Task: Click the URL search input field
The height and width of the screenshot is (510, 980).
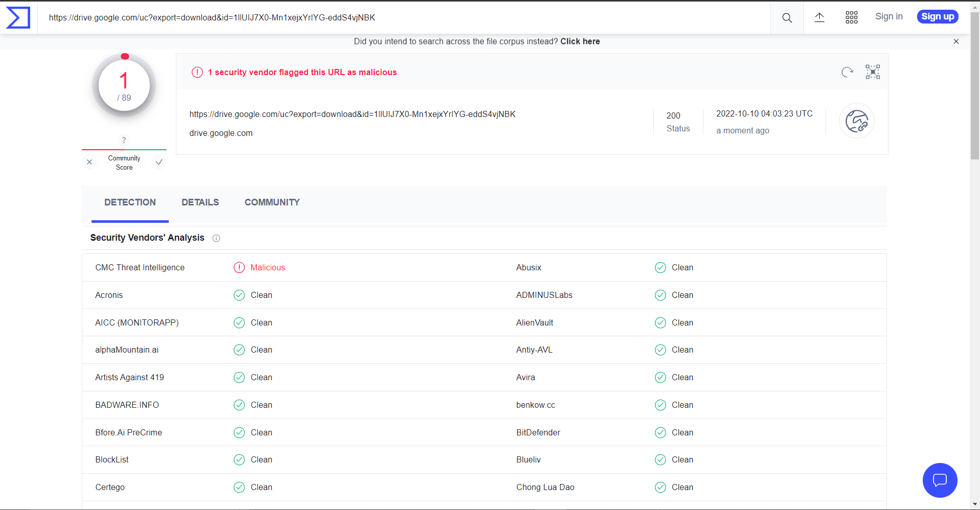Action: click(404, 18)
